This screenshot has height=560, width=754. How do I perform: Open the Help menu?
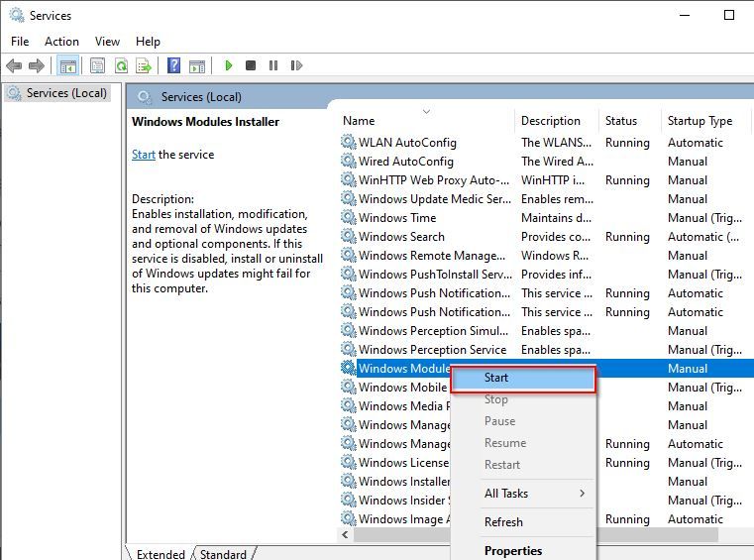pos(148,42)
